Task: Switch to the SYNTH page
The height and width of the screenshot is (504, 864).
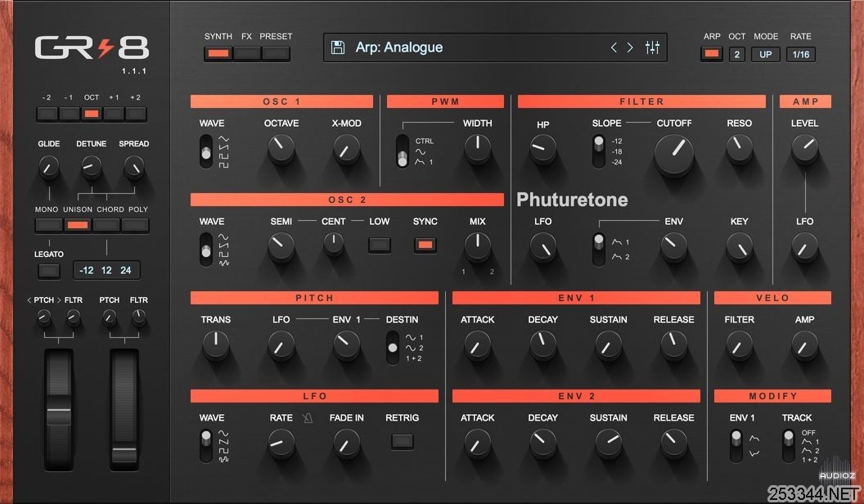Action: pyautogui.click(x=218, y=53)
